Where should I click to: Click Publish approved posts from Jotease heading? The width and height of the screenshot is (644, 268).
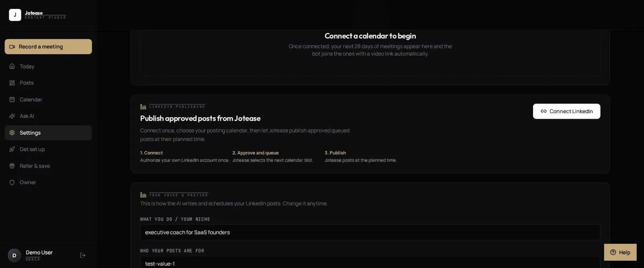(200, 118)
